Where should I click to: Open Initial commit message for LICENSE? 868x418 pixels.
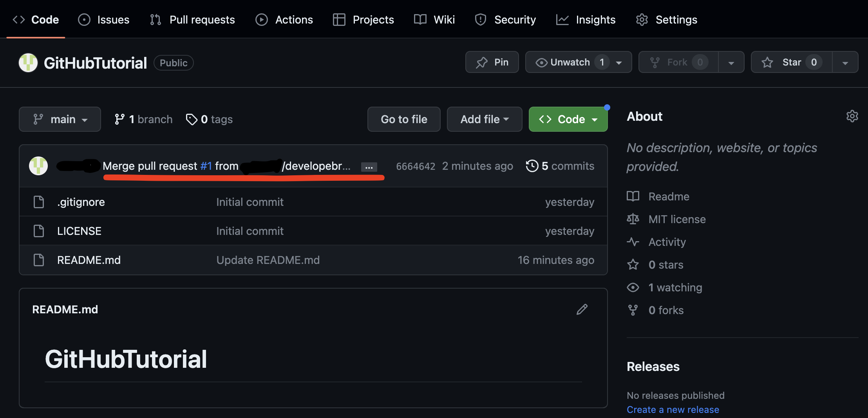point(250,231)
